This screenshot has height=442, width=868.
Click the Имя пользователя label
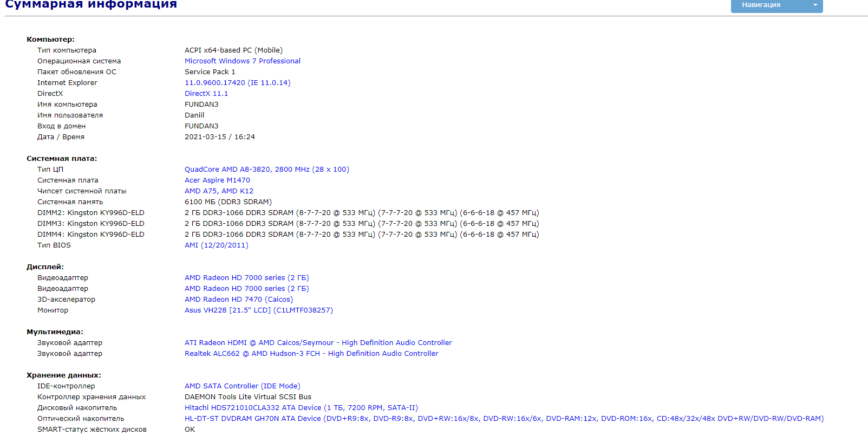pyautogui.click(x=70, y=115)
